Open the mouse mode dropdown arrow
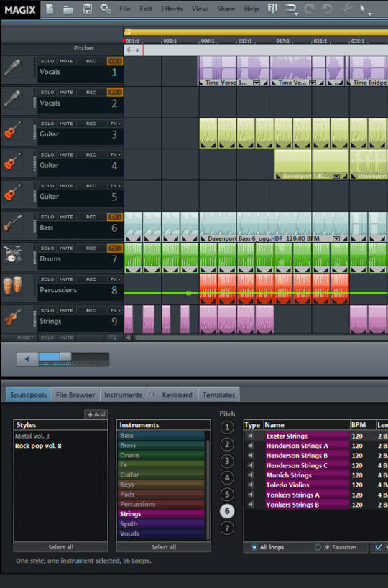The width and height of the screenshot is (388, 588). 370,14
